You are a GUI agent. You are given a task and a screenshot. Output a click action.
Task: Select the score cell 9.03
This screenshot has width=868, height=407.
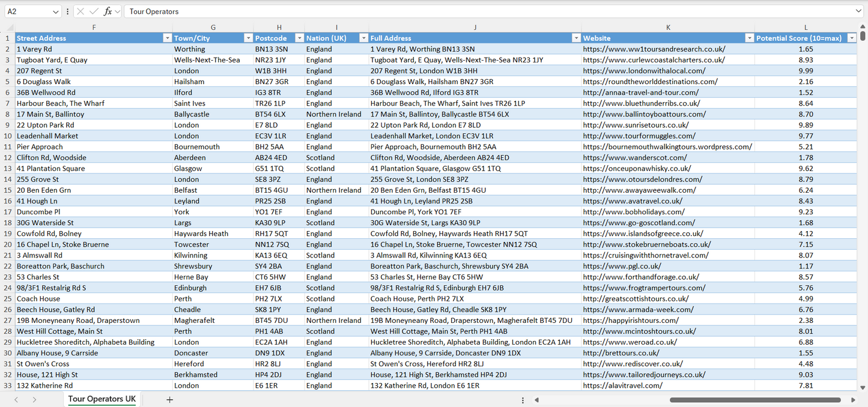pos(806,375)
